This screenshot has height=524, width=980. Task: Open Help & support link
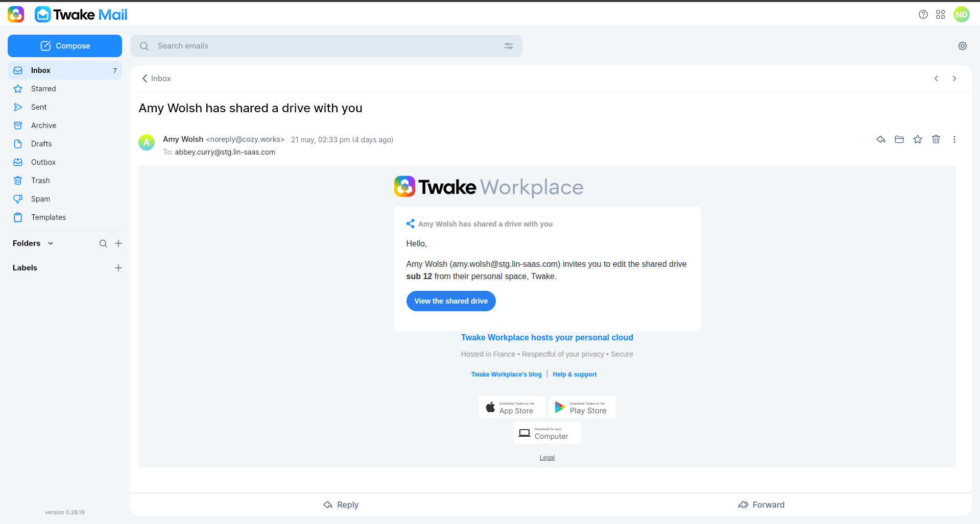[575, 375]
